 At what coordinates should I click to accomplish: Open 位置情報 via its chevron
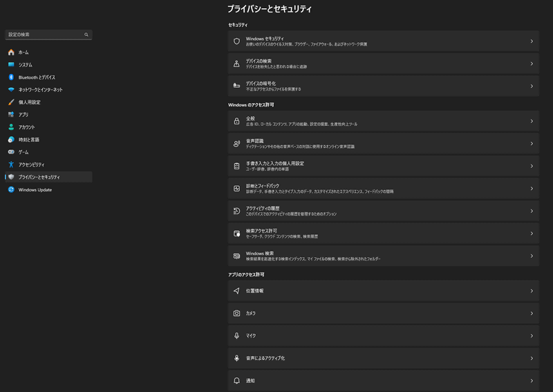532,291
